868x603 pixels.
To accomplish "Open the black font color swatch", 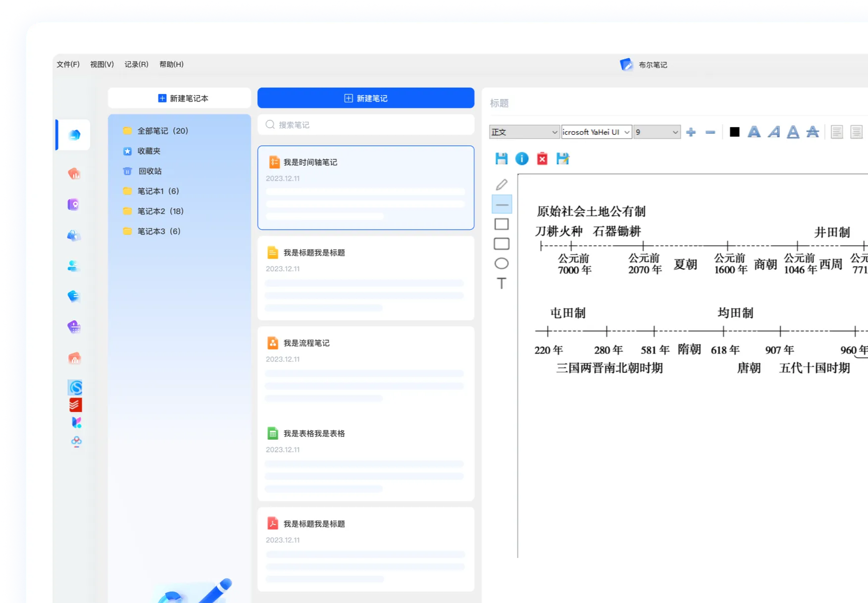I will tap(734, 132).
